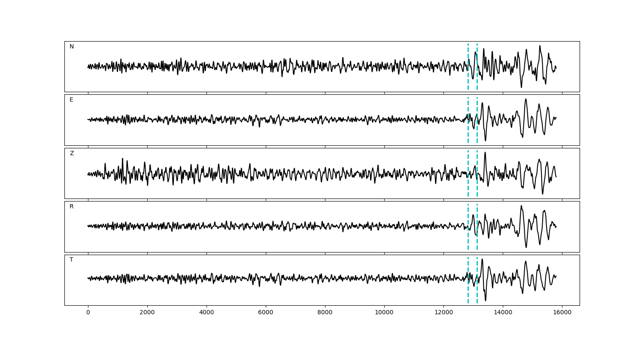Click the 10000 x-axis tick label
The width and height of the screenshot is (644, 343).
384,313
